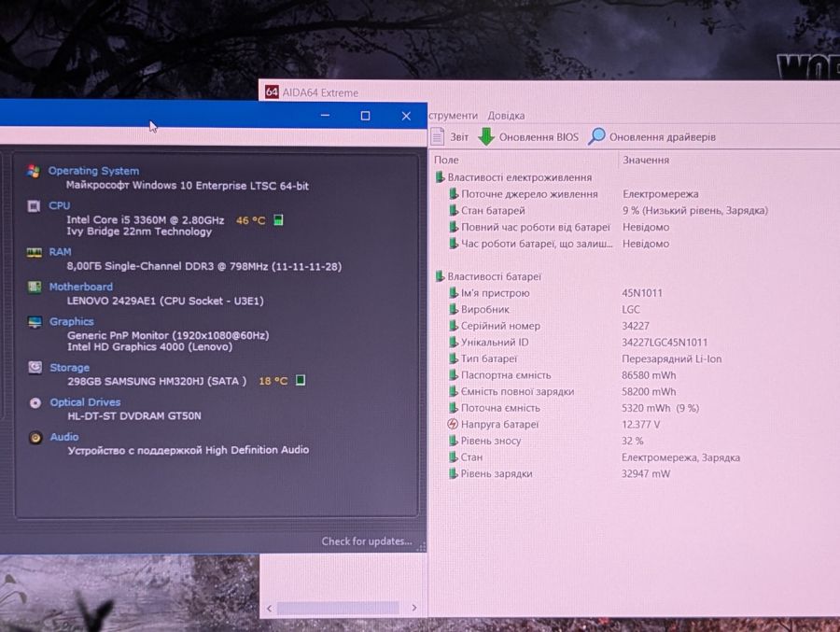Click the Graphics monitor icon
The width and height of the screenshot is (840, 632).
point(35,322)
